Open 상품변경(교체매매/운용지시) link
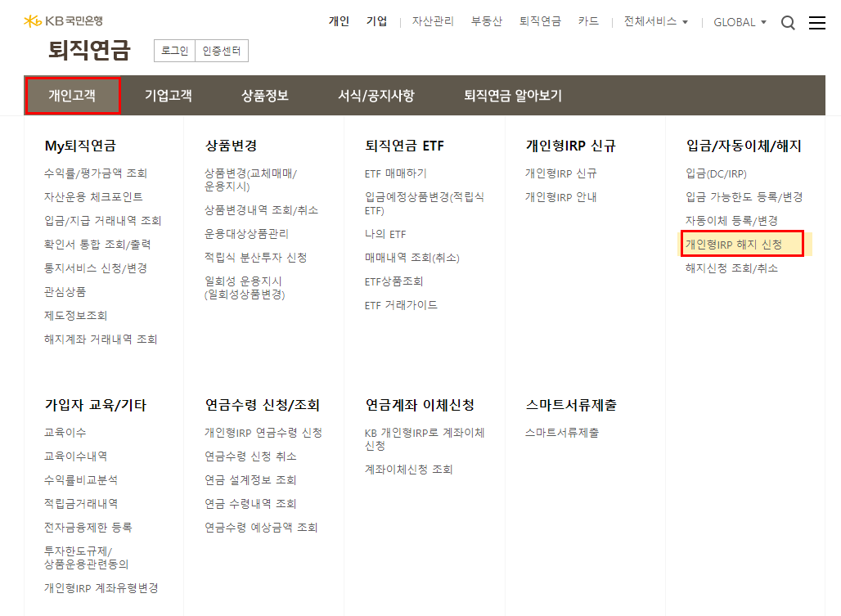Screen dimensions: 841x616 tap(250, 180)
